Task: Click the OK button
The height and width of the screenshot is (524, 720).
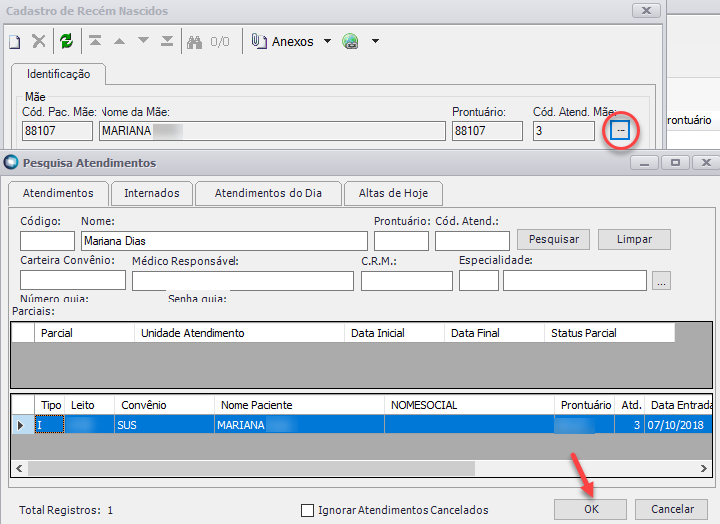Action: pos(591,509)
